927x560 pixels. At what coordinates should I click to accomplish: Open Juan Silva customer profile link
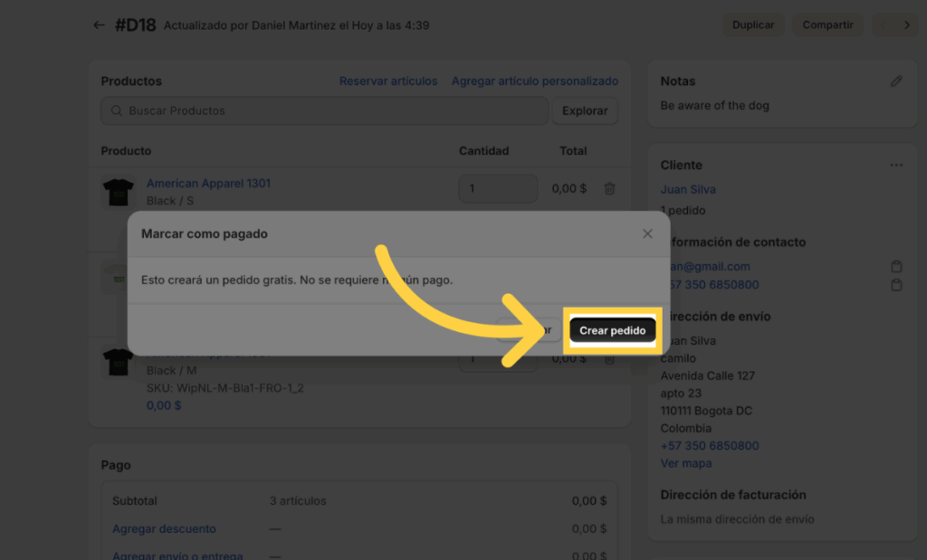click(688, 190)
